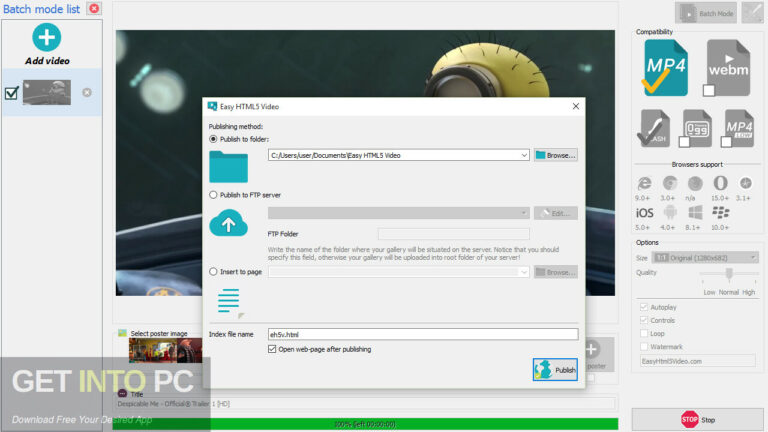This screenshot has width=768, height=432.
Task: Toggle Open web-page after publishing checkbox
Action: [272, 349]
